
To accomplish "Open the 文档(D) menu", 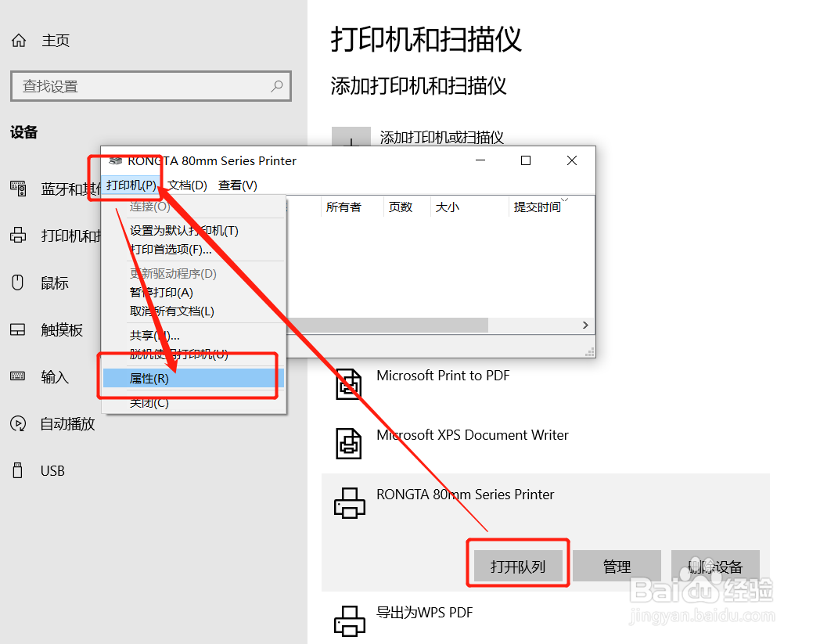I will [187, 185].
